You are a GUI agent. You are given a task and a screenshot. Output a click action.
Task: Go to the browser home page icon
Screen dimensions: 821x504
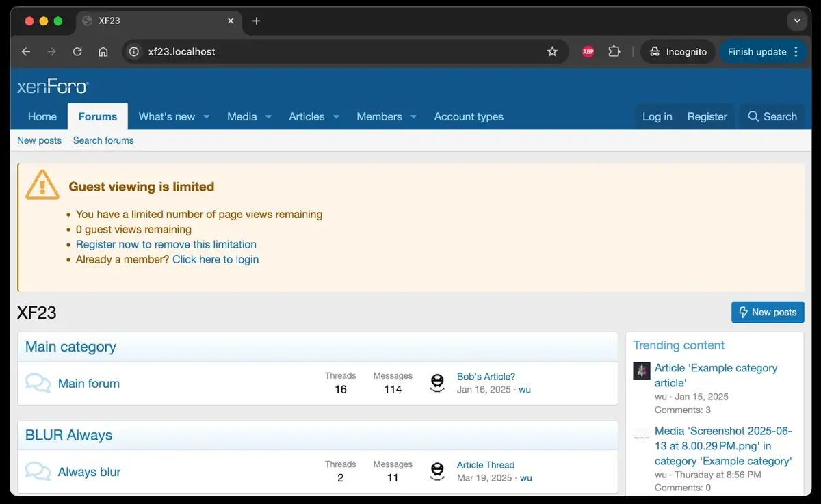coord(103,52)
